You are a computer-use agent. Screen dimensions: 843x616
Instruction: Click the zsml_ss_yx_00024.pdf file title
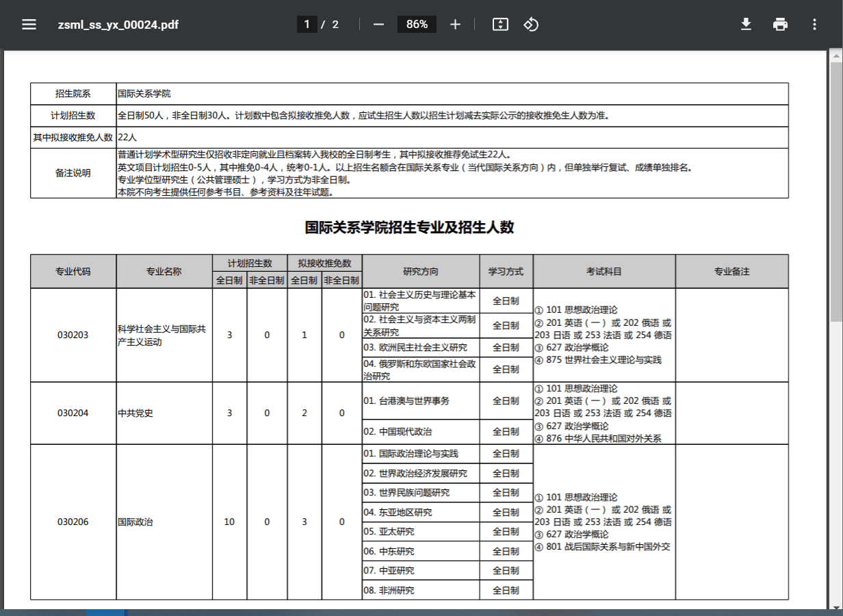click(x=118, y=25)
